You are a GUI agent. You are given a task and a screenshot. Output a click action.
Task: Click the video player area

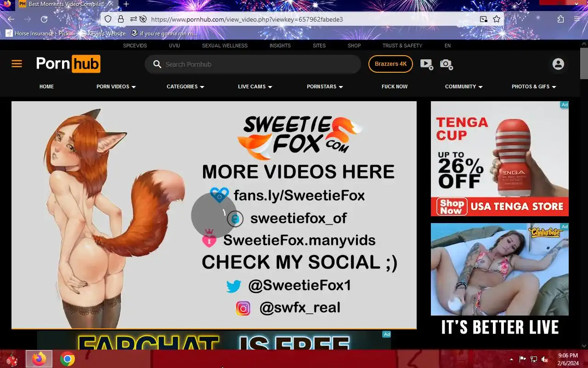pyautogui.click(x=214, y=215)
